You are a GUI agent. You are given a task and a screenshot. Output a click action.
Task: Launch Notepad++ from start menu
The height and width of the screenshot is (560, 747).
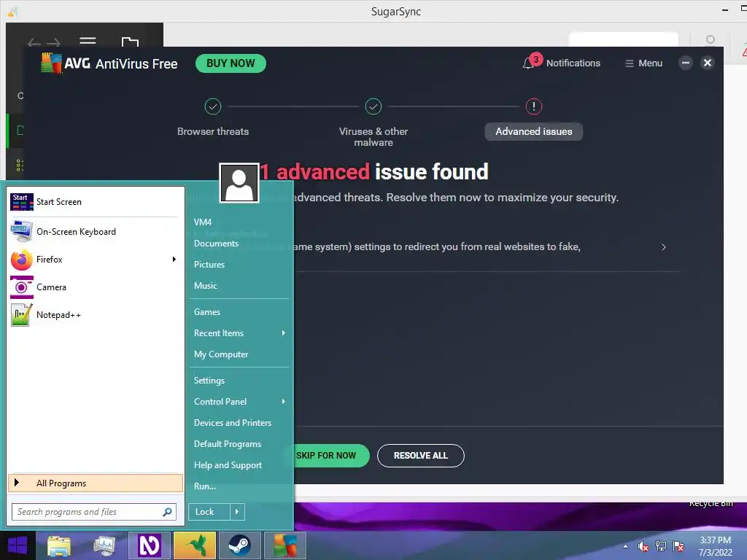click(96, 315)
